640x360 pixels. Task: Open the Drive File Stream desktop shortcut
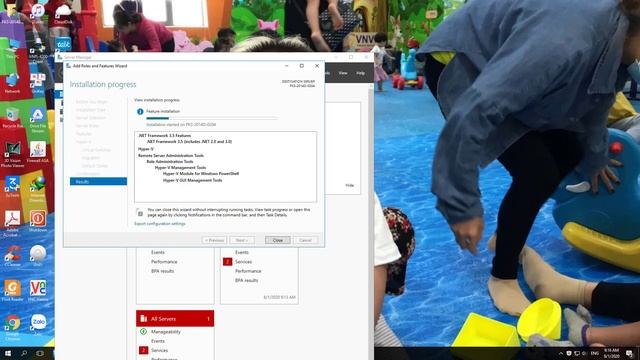point(38,119)
